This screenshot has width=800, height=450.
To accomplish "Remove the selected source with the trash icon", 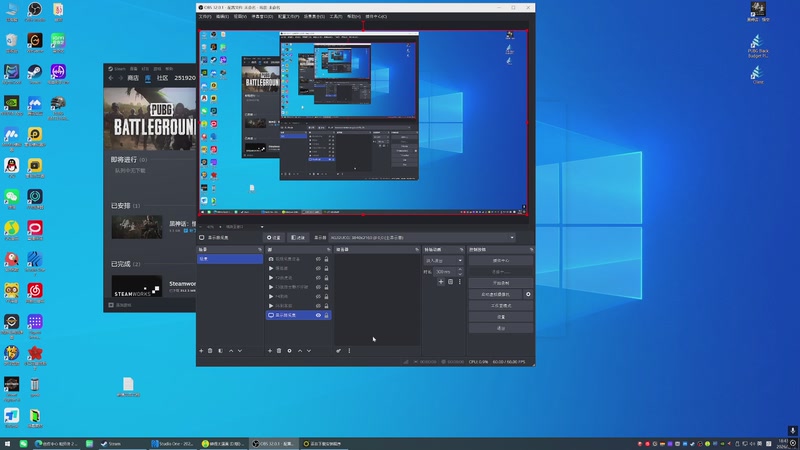I will (x=279, y=351).
